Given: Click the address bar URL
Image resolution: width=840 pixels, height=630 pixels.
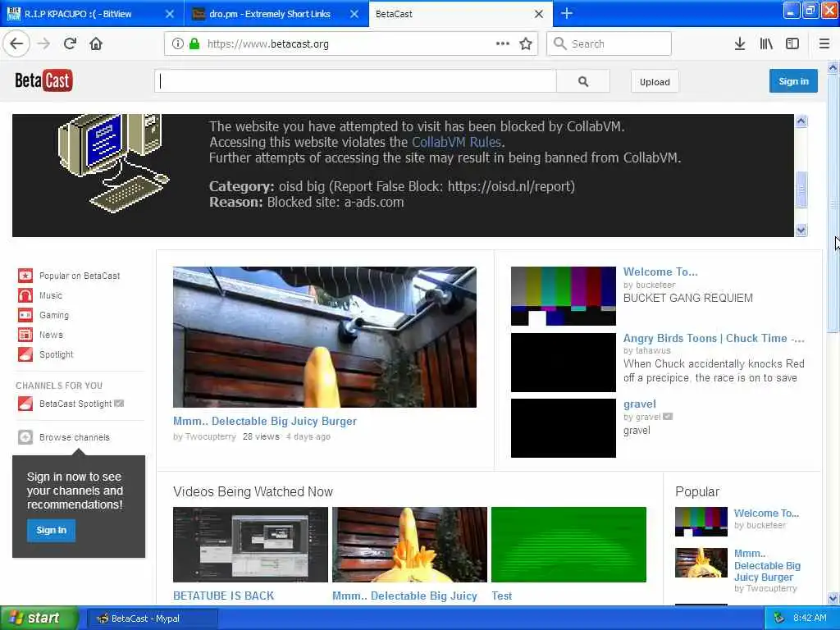Looking at the screenshot, I should tap(268, 44).
